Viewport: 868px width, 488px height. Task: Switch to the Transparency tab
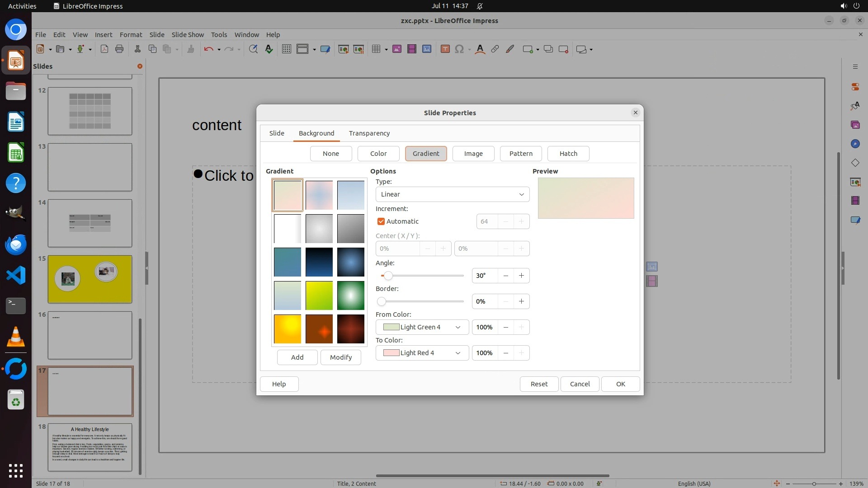click(x=369, y=133)
